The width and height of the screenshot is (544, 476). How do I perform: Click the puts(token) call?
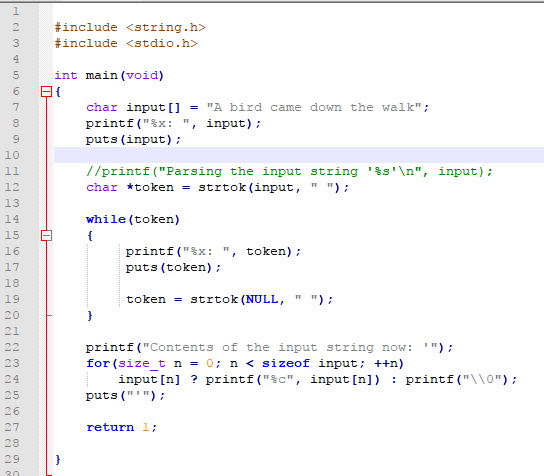[169, 267]
